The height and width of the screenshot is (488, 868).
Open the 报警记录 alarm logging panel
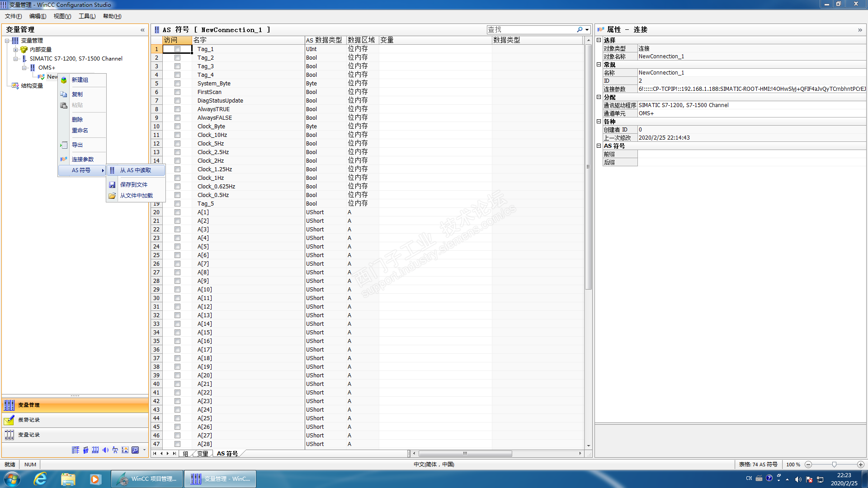click(29, 420)
